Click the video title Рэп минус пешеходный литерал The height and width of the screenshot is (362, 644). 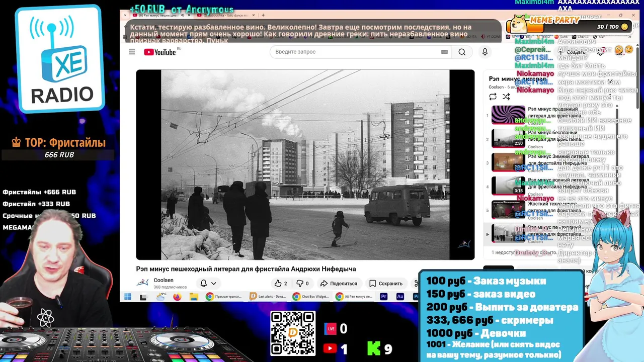tap(246, 269)
